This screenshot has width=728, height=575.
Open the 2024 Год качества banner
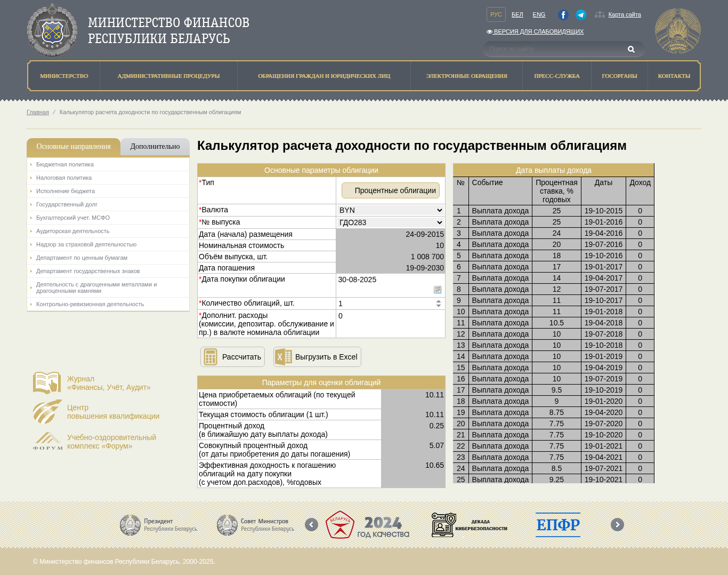point(367,525)
